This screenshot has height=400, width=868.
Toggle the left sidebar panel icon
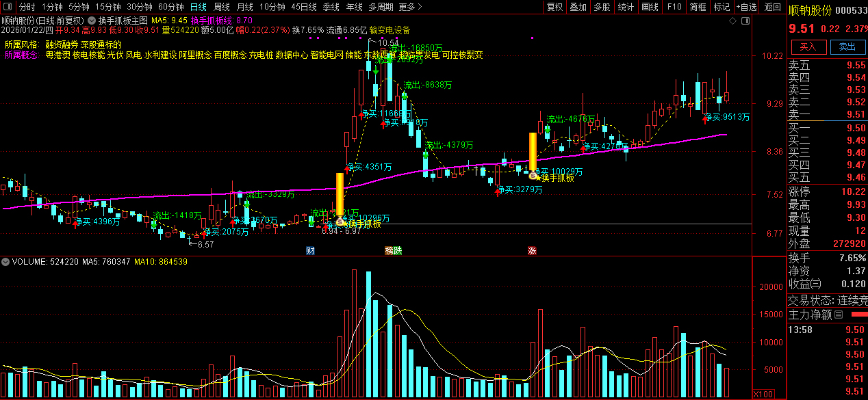pyautogui.click(x=8, y=7)
